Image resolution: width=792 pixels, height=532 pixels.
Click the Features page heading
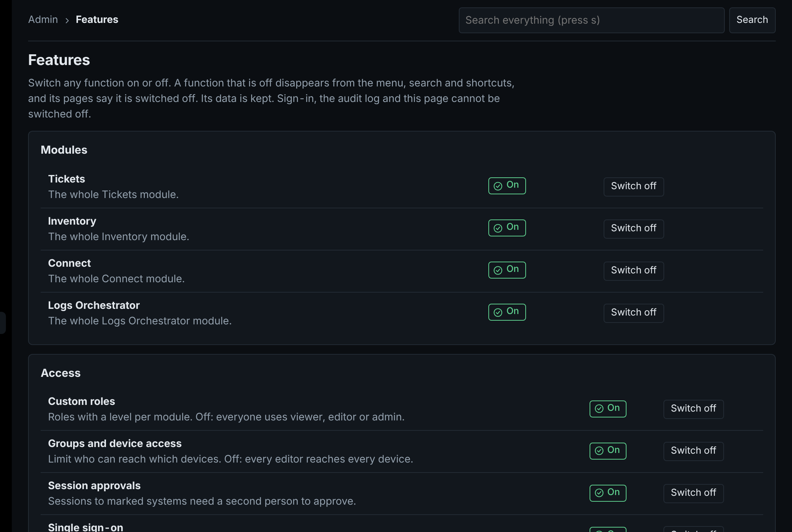pos(59,60)
